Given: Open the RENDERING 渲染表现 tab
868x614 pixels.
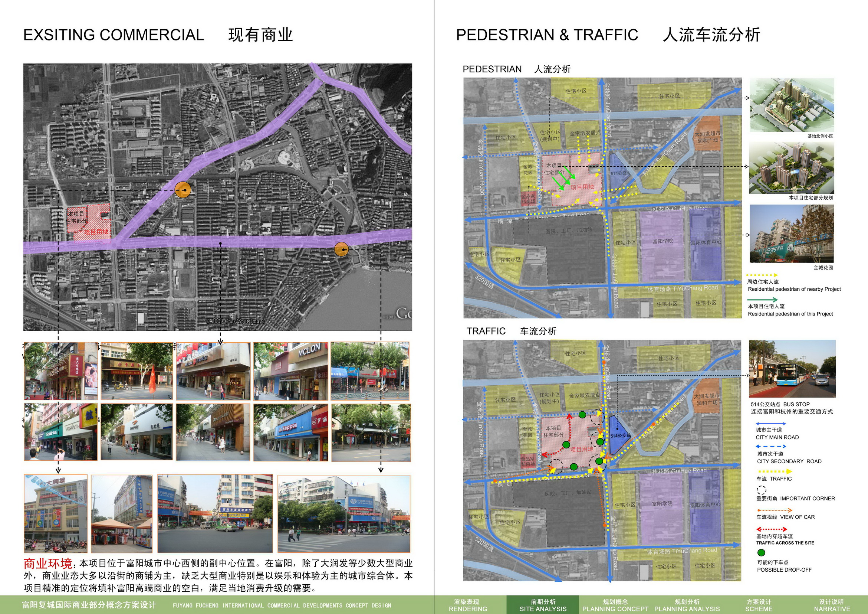Looking at the screenshot, I should 468,605.
